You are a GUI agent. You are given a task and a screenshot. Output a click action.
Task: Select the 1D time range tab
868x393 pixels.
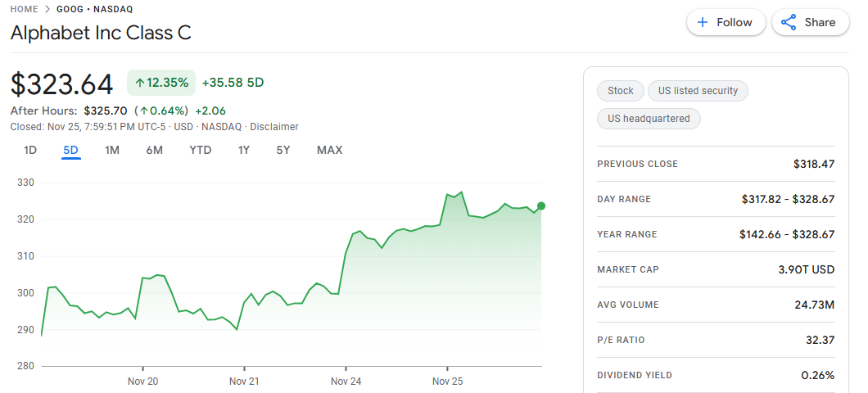tap(30, 150)
